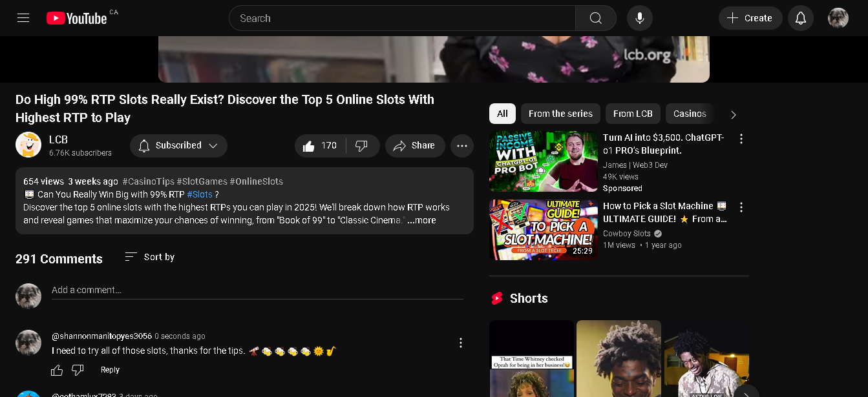The width and height of the screenshot is (868, 397).
Task: Open #CasinoTips hashtag
Action: pos(148,181)
